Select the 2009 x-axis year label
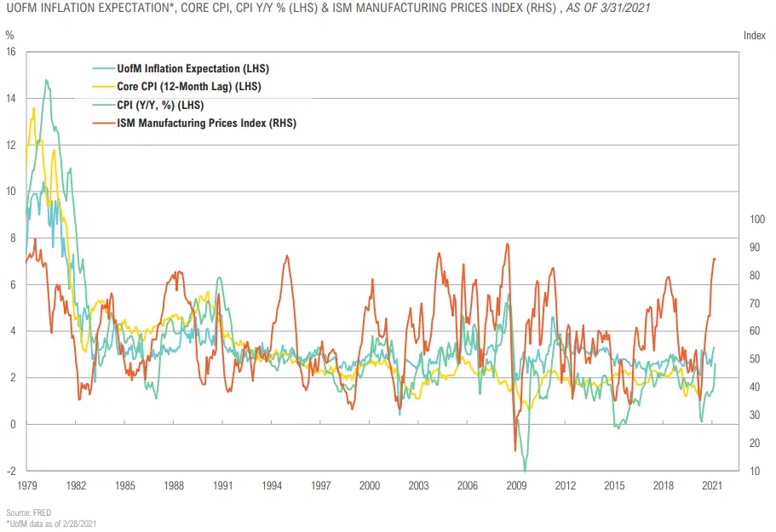Viewport: 776px width, 532px height. 516,485
